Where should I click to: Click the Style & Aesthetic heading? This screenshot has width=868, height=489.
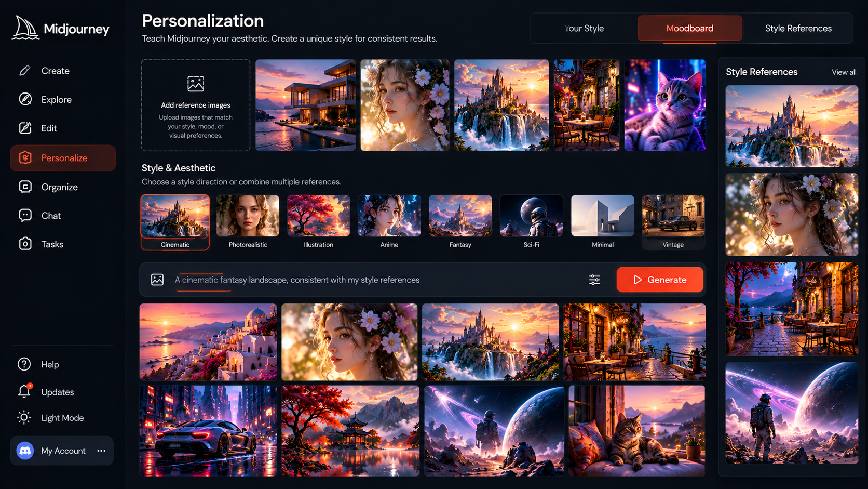[x=179, y=168]
